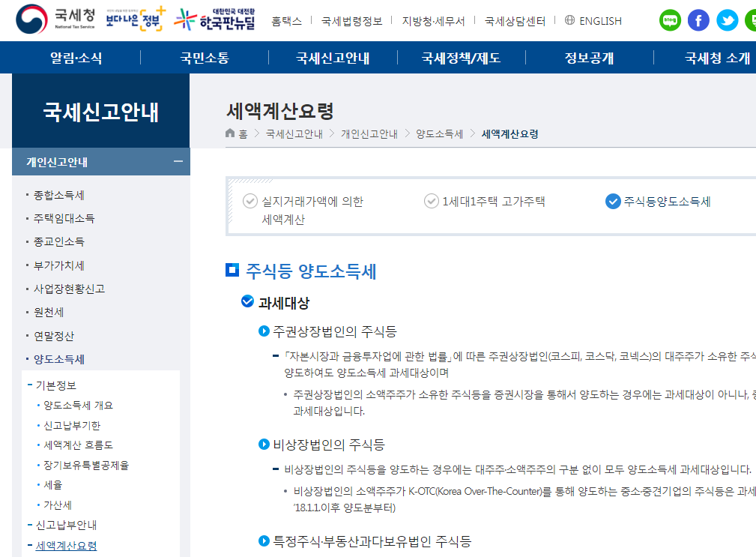Select 주식등양도소득세 tab
The width and height of the screenshot is (756, 557).
(x=658, y=201)
